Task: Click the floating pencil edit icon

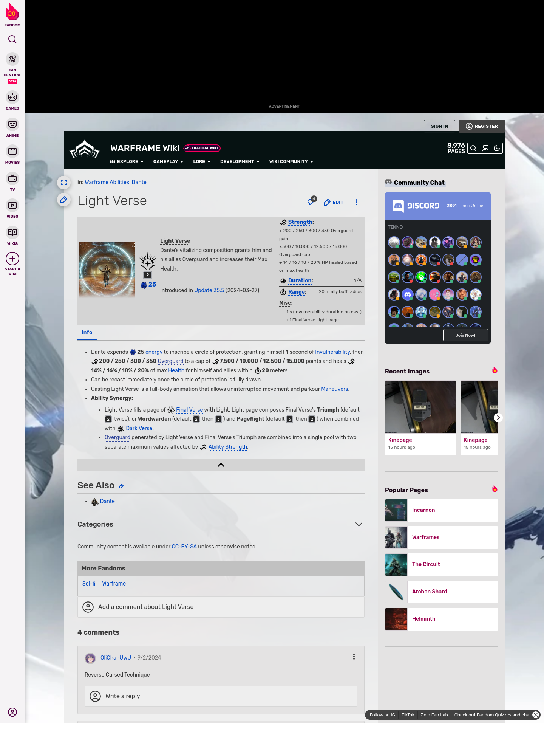Action: (64, 200)
